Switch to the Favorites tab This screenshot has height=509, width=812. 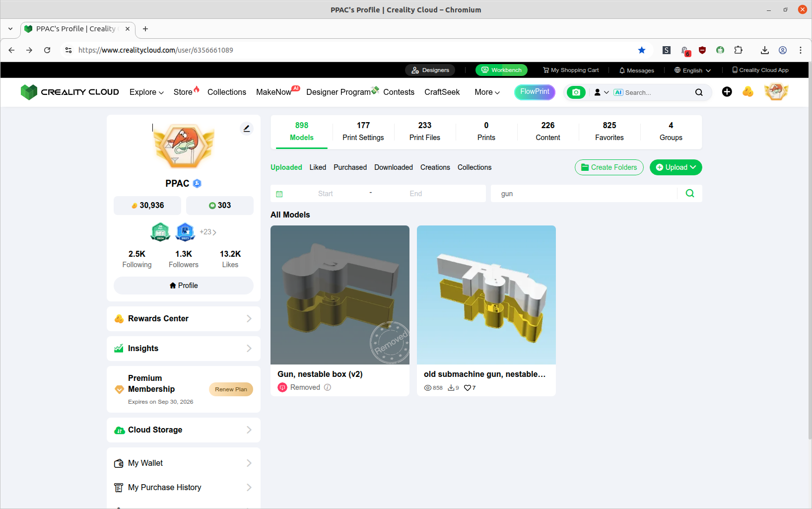point(609,132)
